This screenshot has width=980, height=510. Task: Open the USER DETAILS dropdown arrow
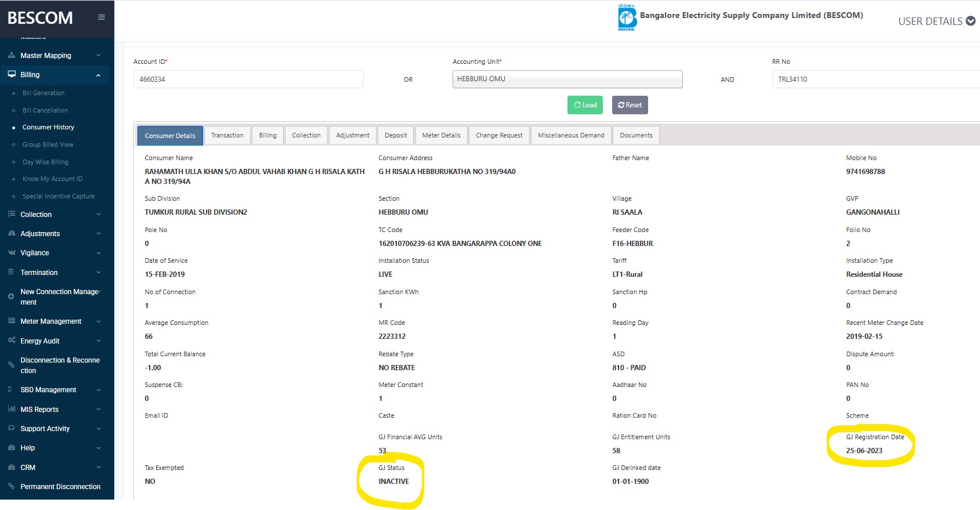970,21
